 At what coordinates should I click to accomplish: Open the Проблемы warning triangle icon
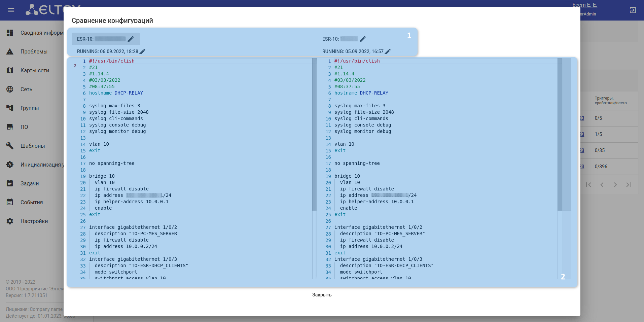tap(10, 51)
